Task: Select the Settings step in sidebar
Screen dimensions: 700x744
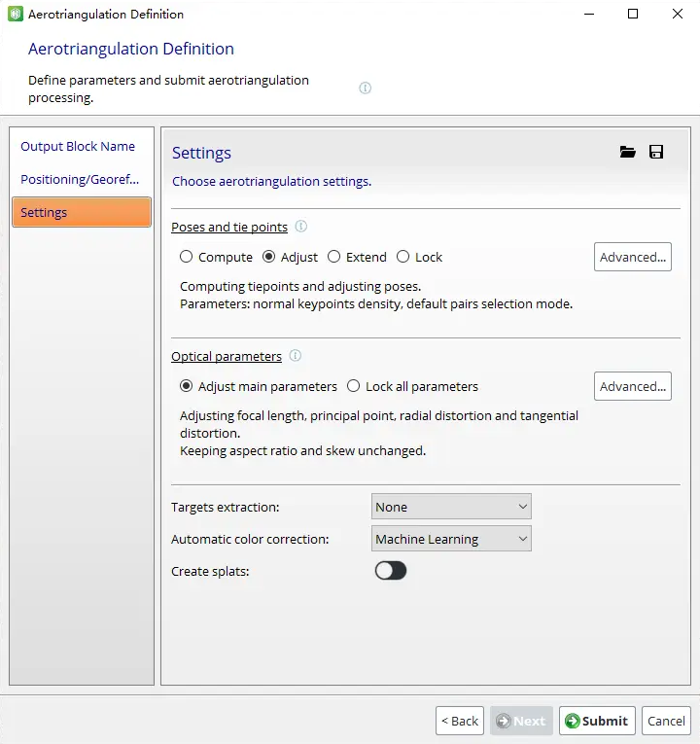Action: [x=82, y=212]
